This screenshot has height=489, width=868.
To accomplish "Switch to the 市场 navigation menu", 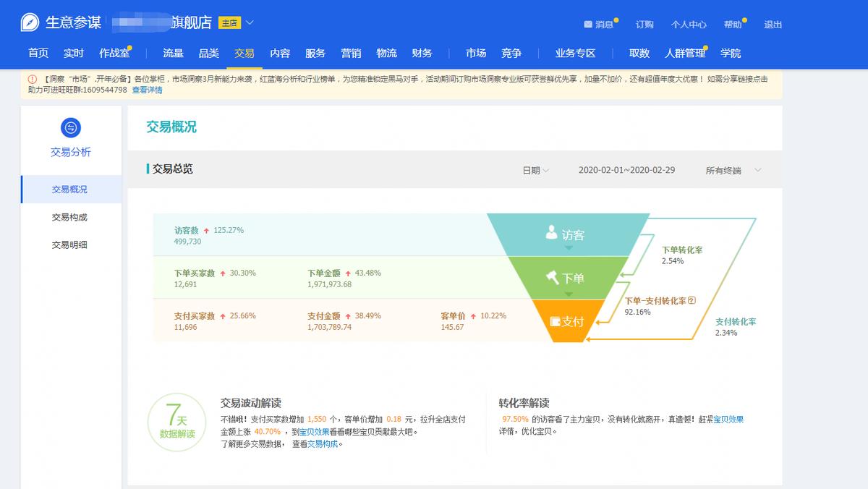I will tap(476, 53).
